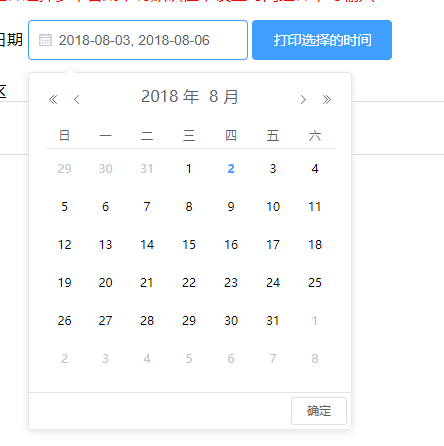Choose the black 31 in August
The width and height of the screenshot is (444, 446).
point(273,321)
